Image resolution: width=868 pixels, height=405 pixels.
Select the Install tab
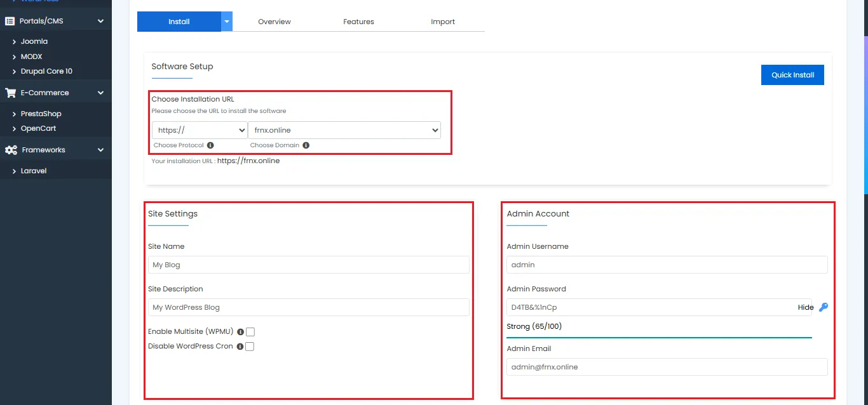point(179,22)
